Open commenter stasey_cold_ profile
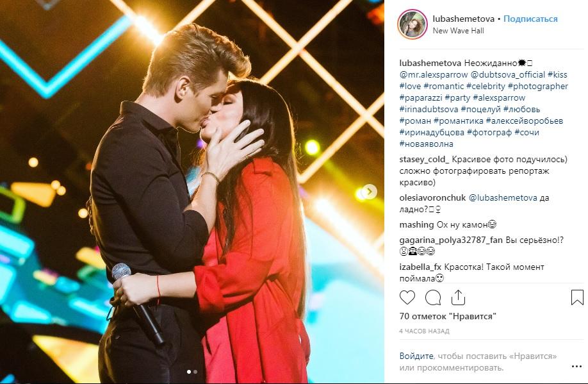Screen dimensions: 588x384 pos(424,160)
